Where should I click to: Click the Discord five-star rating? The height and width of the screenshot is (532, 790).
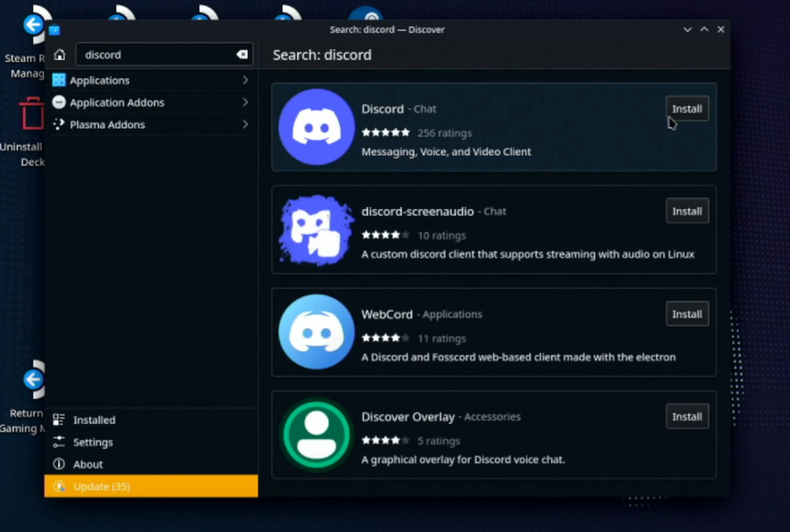pyautogui.click(x=385, y=133)
